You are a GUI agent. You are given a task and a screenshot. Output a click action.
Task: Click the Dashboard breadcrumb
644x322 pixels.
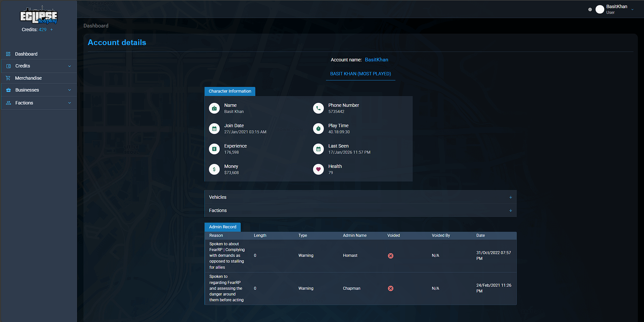(96, 26)
